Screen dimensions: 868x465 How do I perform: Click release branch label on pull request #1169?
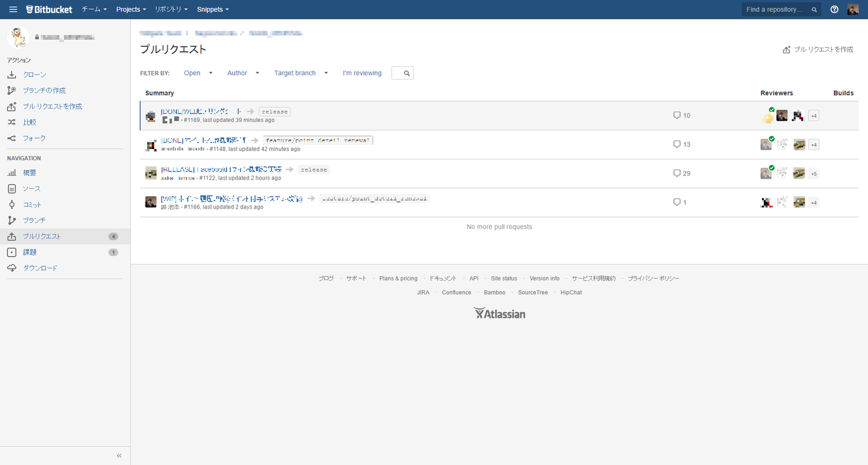point(275,112)
